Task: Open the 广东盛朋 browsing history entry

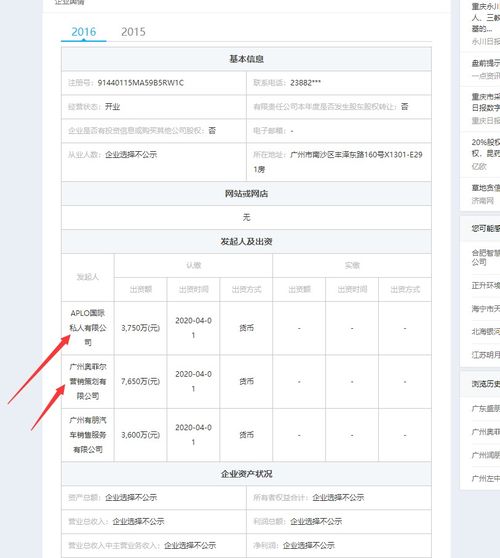Action: point(486,409)
